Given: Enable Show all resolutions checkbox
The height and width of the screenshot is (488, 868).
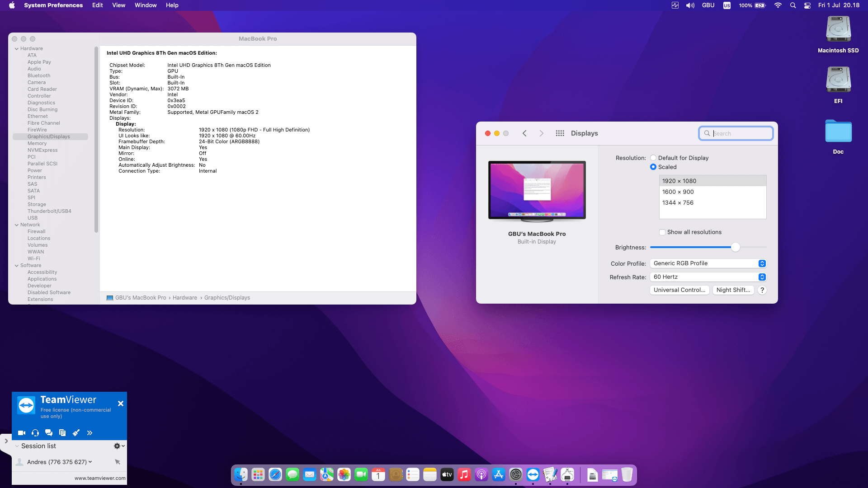Looking at the screenshot, I should pyautogui.click(x=662, y=232).
